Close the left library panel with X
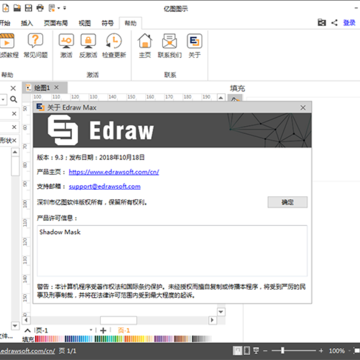The height and width of the screenshot is (360, 360). (x=13, y=88)
